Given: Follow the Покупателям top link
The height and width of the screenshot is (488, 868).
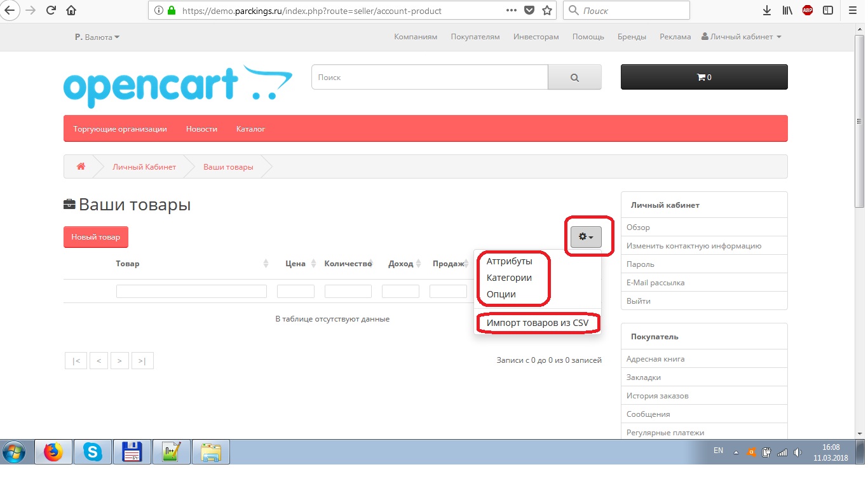Looking at the screenshot, I should coord(475,37).
